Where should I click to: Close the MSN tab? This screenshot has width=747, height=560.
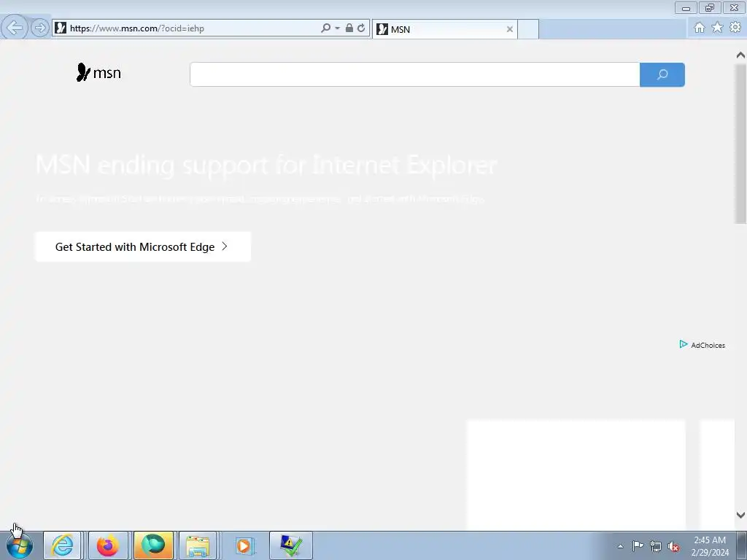tap(510, 29)
